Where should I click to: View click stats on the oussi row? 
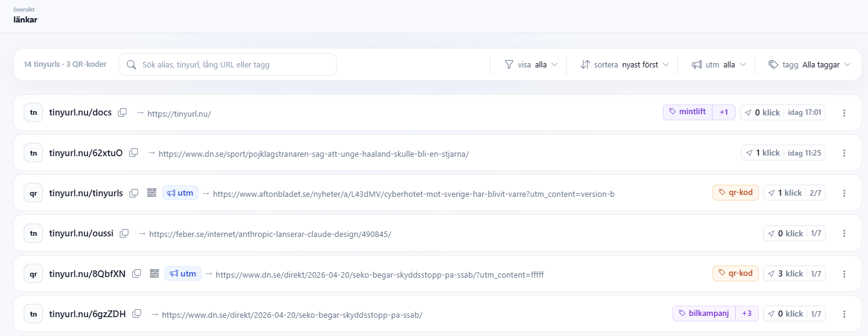click(x=795, y=233)
